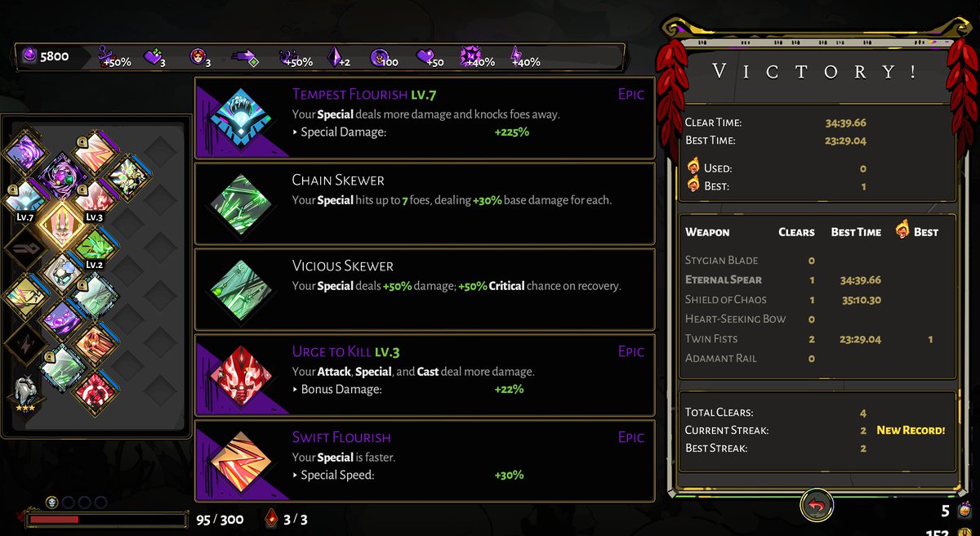
Task: Click the Swift Flourish boon icon
Action: point(241,462)
